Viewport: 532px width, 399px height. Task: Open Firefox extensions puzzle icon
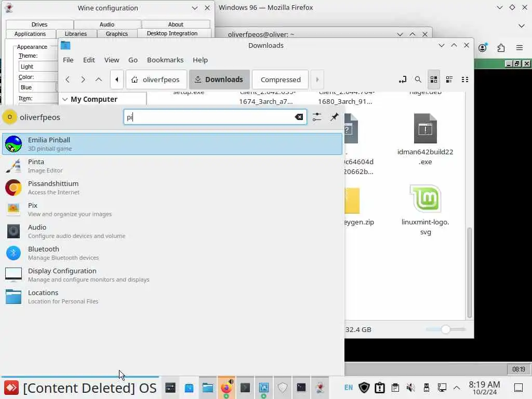(x=501, y=48)
